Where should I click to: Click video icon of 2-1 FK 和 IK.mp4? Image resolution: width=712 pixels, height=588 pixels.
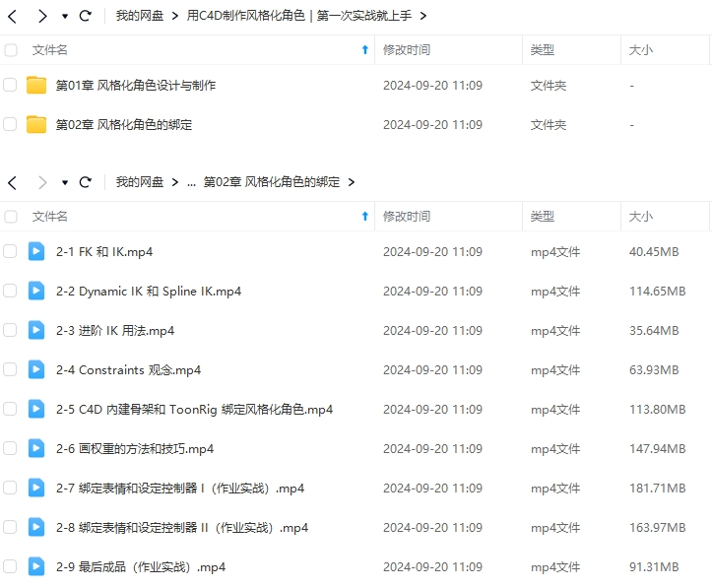tap(36, 251)
